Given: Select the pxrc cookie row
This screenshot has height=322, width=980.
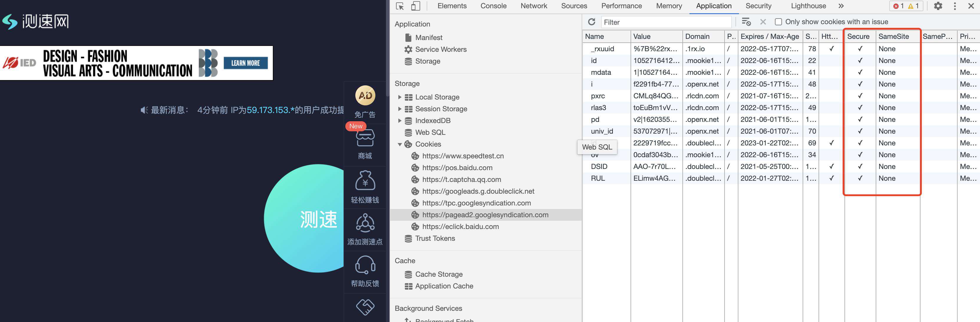Looking at the screenshot, I should pos(781,96).
